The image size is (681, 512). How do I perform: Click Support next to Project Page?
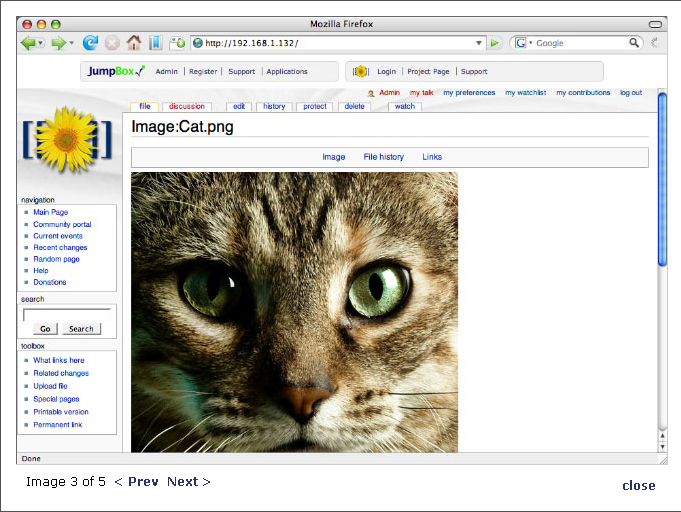click(474, 72)
